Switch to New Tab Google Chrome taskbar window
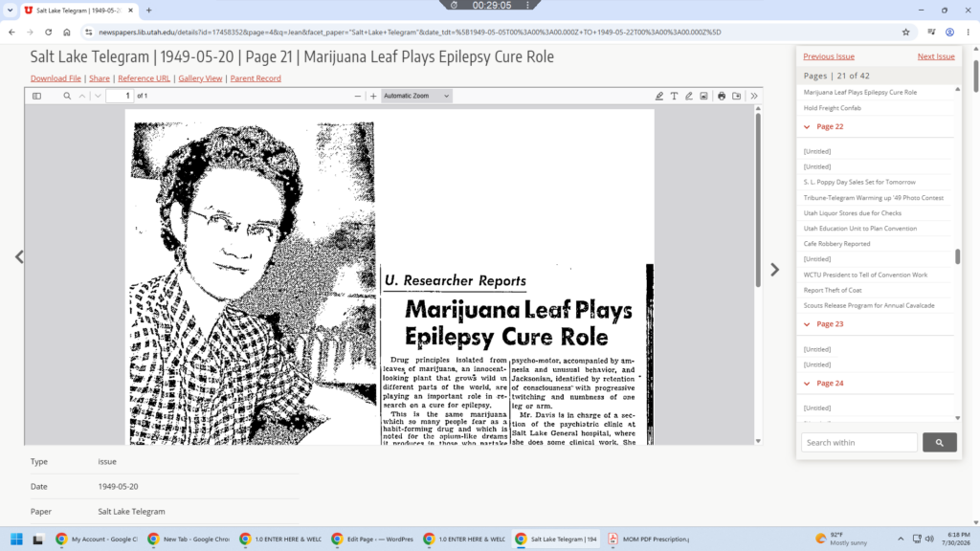 pos(189,539)
